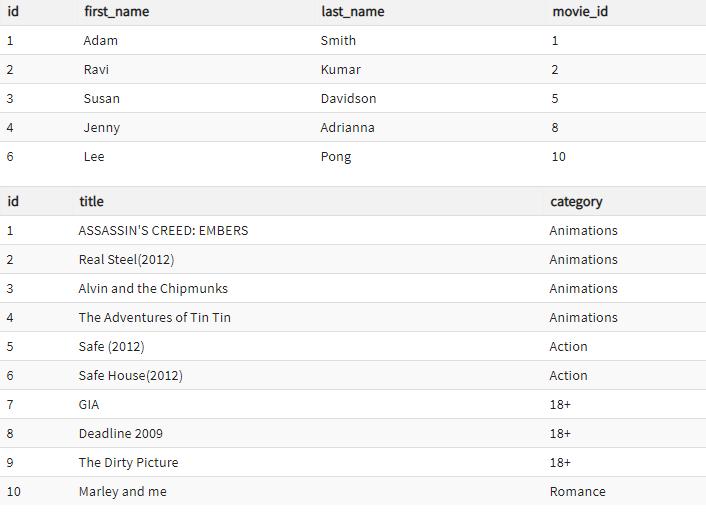Click the Deadline 2009 title cell
Screen dimensions: 706x515
pos(120,433)
